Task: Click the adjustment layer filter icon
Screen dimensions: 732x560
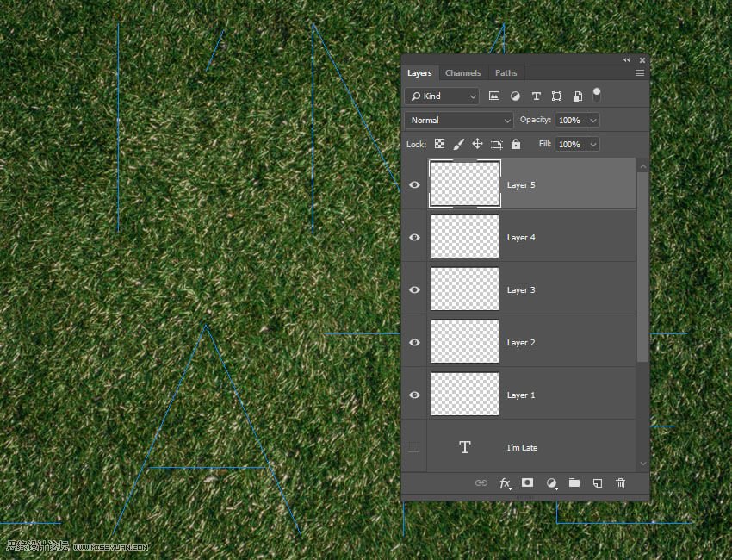Action: click(x=515, y=96)
